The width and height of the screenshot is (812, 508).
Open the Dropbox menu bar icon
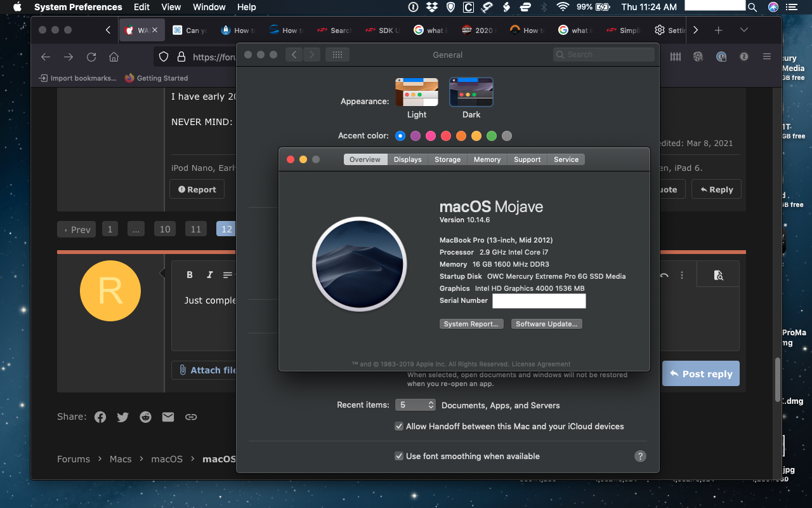coord(432,7)
